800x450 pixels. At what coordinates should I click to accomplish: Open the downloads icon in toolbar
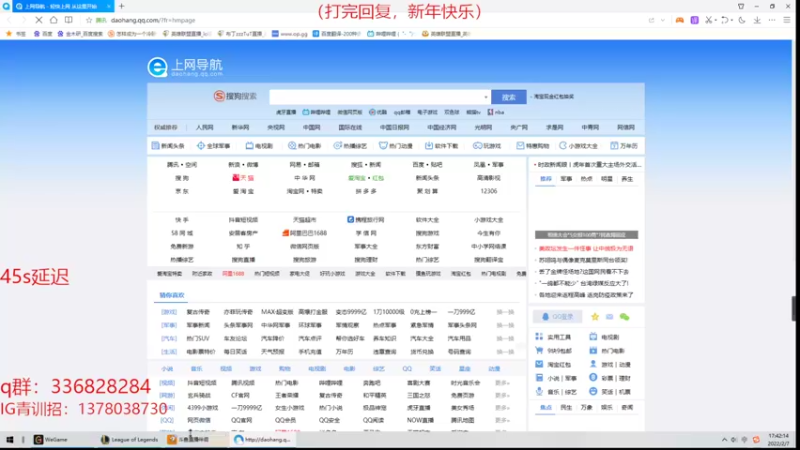click(x=757, y=20)
